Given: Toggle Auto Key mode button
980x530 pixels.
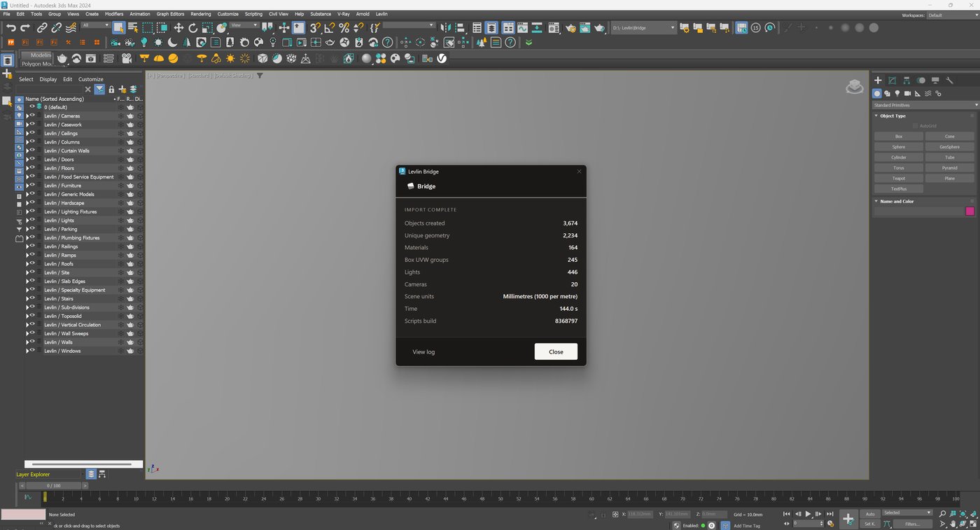Looking at the screenshot, I should [870, 514].
